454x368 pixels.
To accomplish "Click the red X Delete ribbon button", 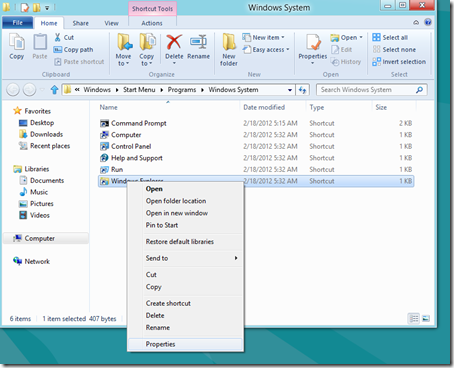I will (x=174, y=48).
